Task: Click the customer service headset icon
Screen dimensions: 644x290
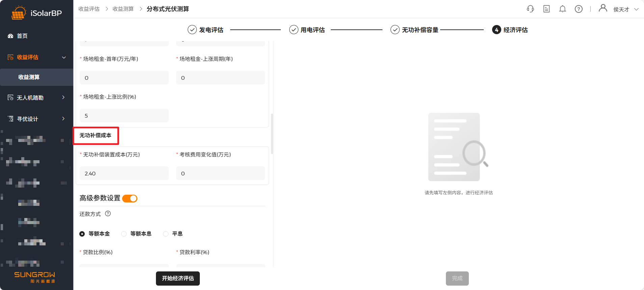Action: pyautogui.click(x=530, y=9)
